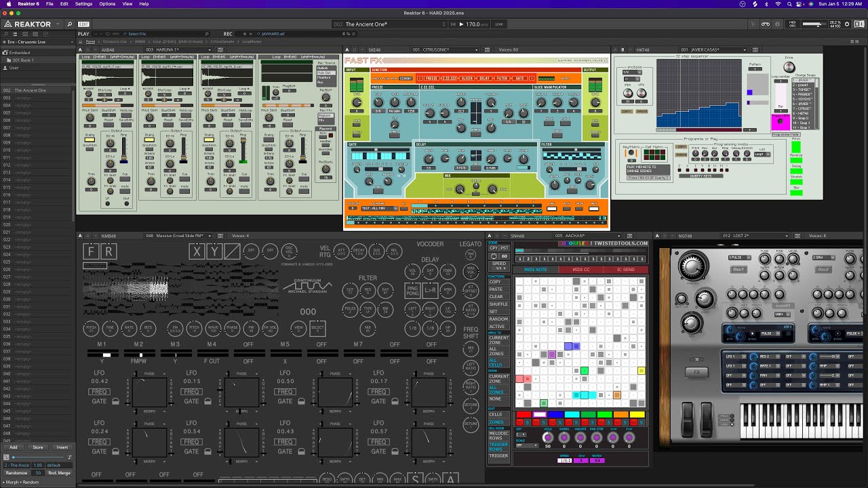Click the Add snapshot button

pyautogui.click(x=14, y=447)
